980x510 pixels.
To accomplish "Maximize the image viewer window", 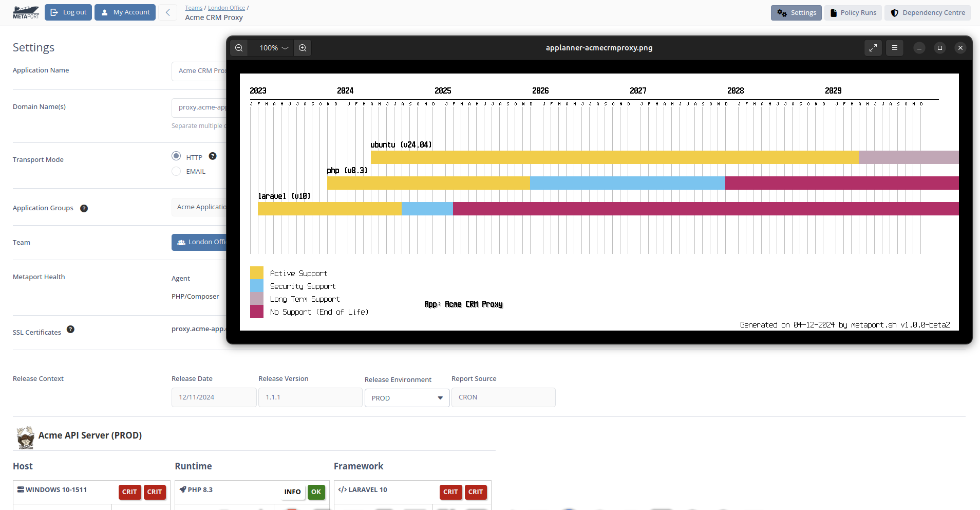I will pyautogui.click(x=940, y=48).
